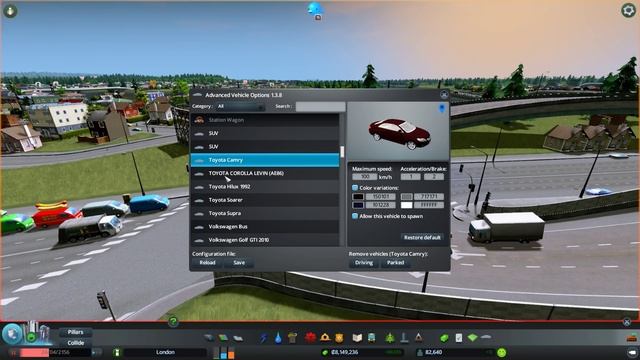Click the green question mark help icon

[x=173, y=322]
